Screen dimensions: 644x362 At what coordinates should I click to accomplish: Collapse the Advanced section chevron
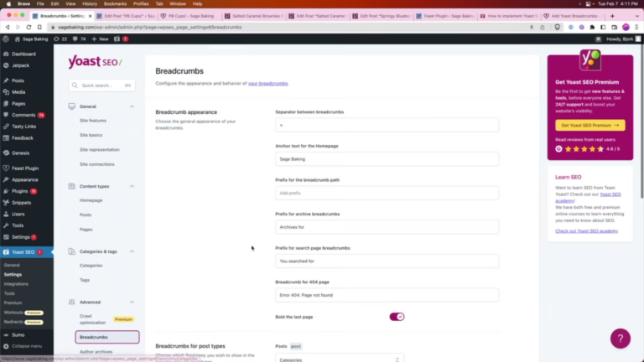tap(132, 302)
